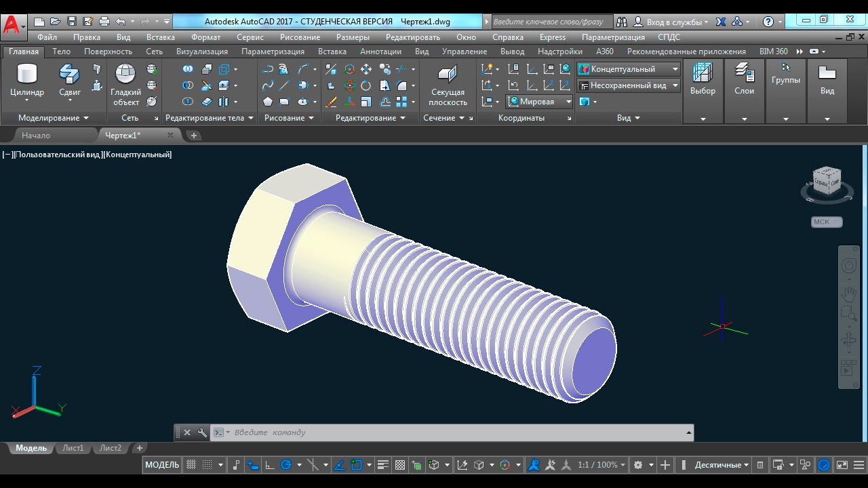Toggle lineweight display in the status bar
868x488 pixels.
point(383,465)
